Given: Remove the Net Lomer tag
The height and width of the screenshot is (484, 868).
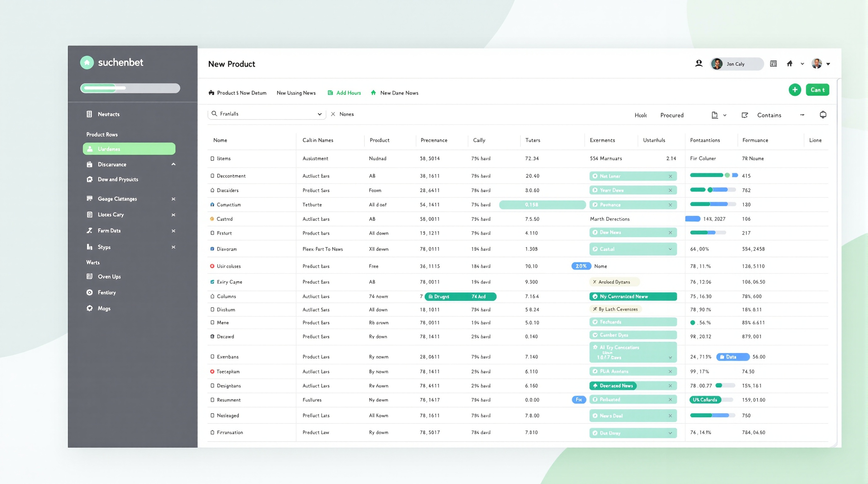Looking at the screenshot, I should pyautogui.click(x=670, y=176).
